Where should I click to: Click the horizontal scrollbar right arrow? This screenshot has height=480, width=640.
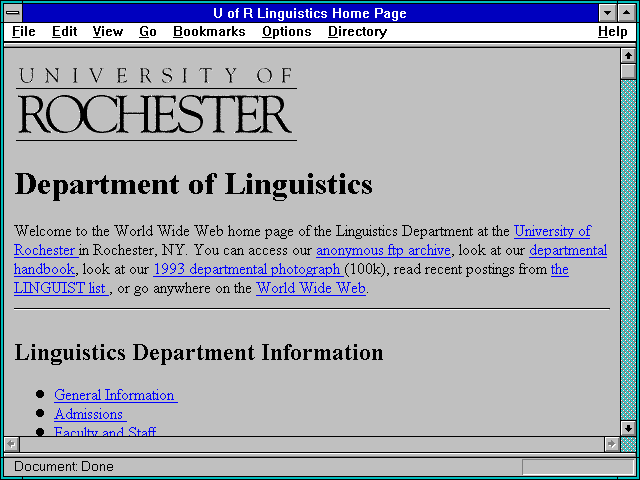pyautogui.click(x=612, y=444)
